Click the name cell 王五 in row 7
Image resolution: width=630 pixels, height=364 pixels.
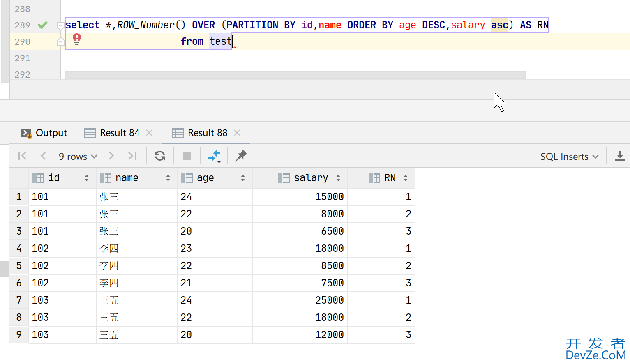pos(137,300)
